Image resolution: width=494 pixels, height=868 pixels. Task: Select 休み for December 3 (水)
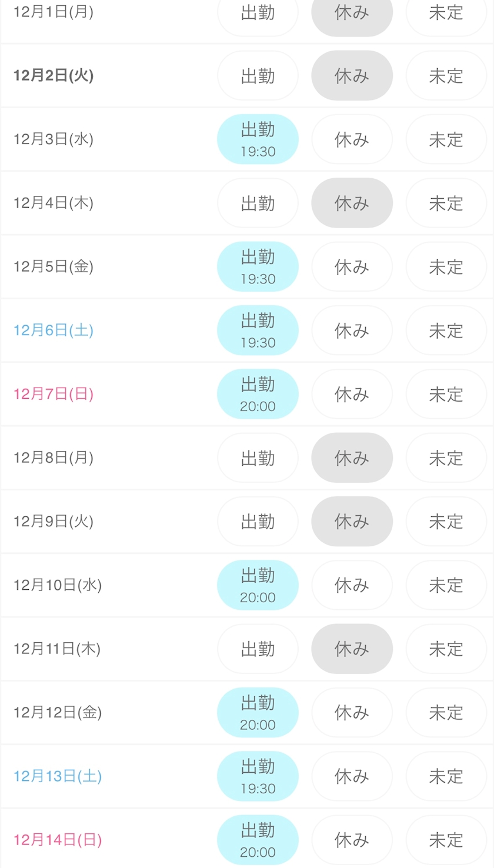[352, 139]
